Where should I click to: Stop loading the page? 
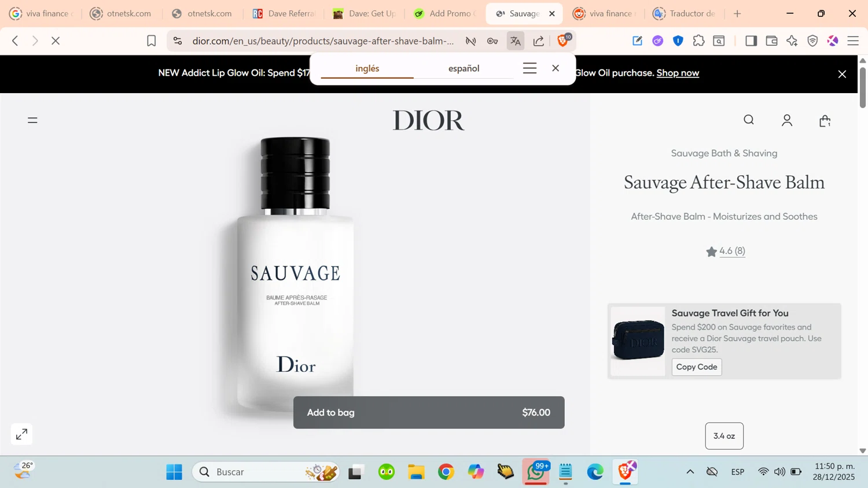pyautogui.click(x=56, y=41)
